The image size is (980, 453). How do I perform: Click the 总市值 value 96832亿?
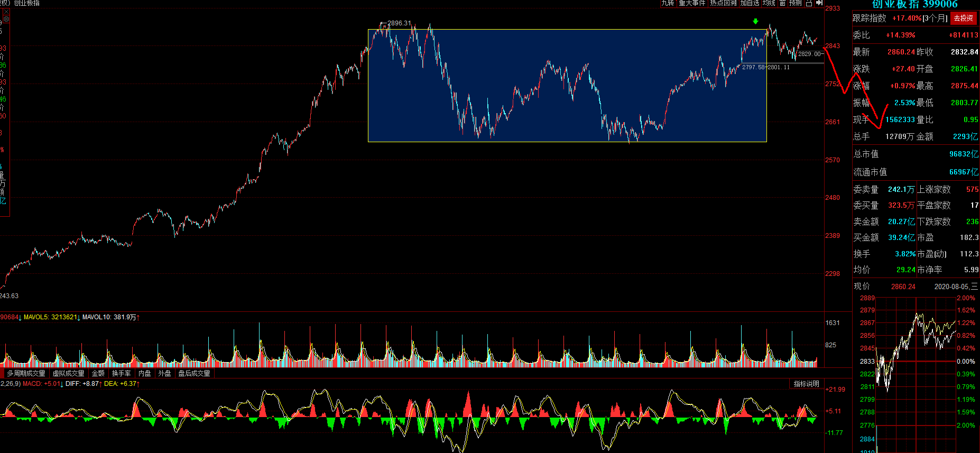tap(964, 154)
